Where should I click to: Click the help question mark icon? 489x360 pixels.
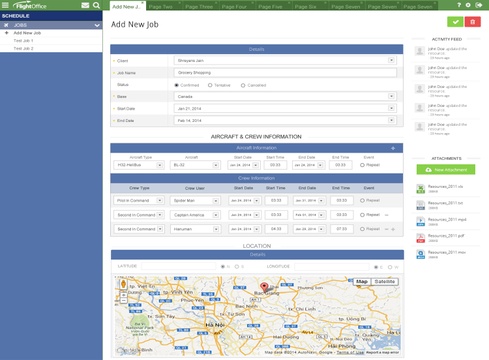point(459,5)
